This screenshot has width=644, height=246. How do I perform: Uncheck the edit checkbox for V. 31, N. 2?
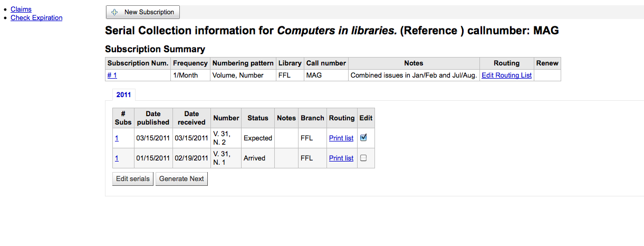pyautogui.click(x=363, y=138)
